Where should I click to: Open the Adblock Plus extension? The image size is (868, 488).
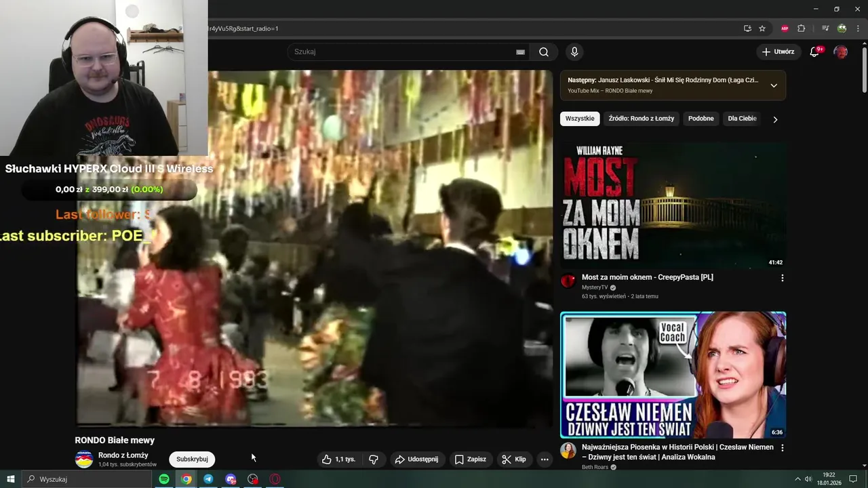(x=785, y=28)
